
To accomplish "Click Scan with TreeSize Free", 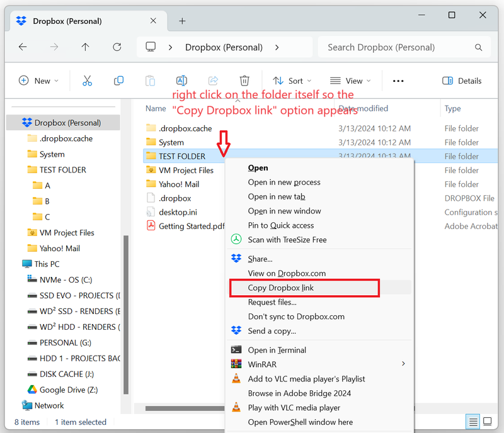I will pos(287,239).
